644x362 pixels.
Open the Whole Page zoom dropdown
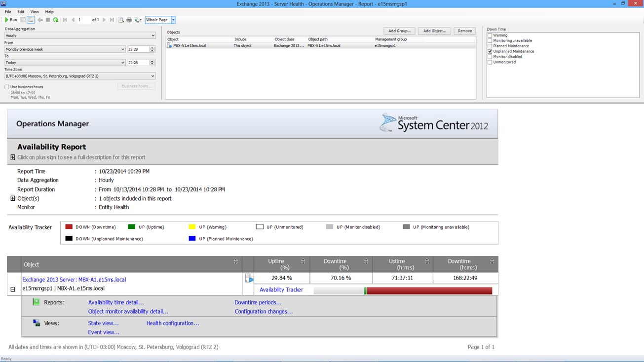pyautogui.click(x=173, y=20)
